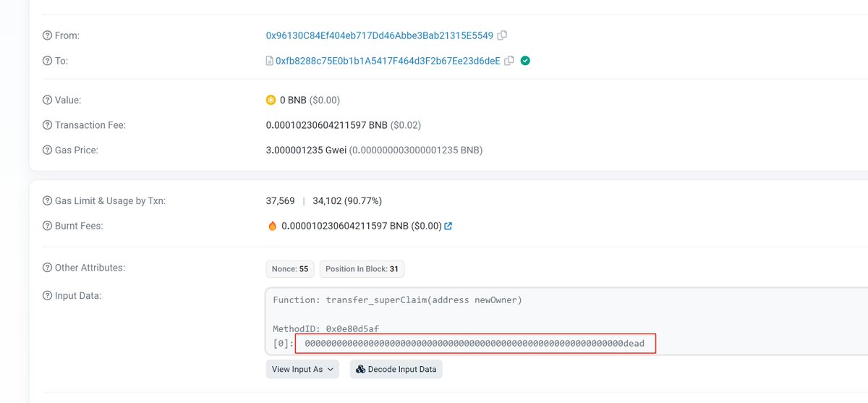This screenshot has width=868, height=403.
Task: Copy the To contract address
Action: tap(509, 61)
